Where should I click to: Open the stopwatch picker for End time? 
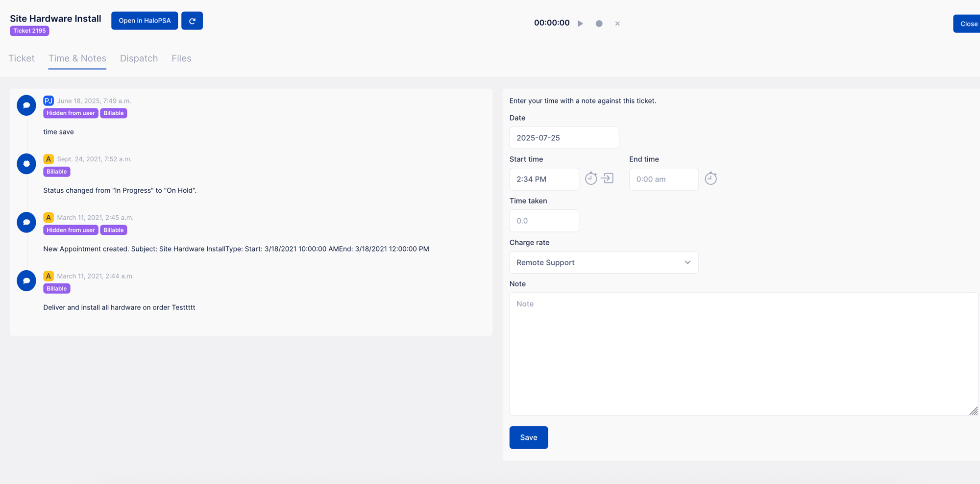pos(711,178)
